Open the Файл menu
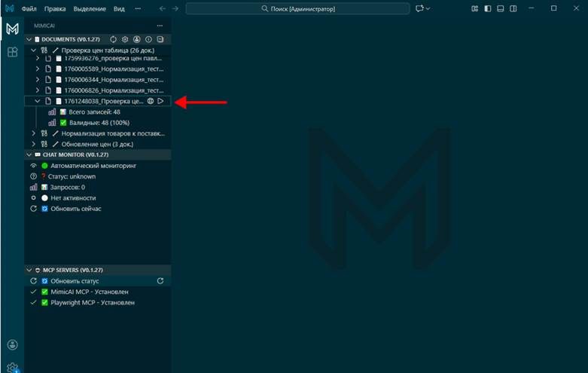This screenshot has height=373, width=588. click(29, 8)
